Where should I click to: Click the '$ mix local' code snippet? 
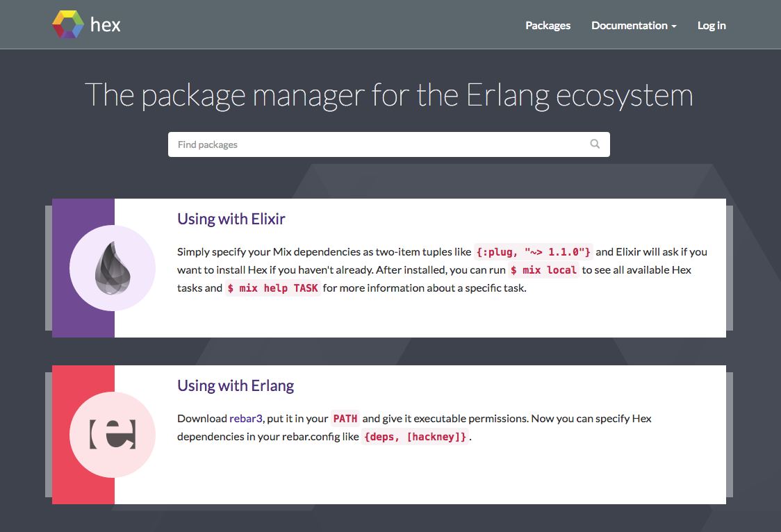tap(543, 270)
